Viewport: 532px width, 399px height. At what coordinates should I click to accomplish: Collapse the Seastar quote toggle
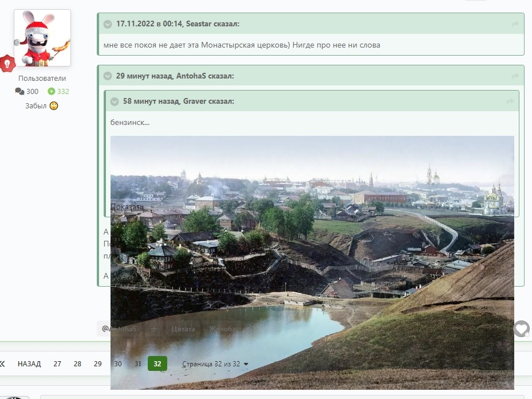(108, 24)
